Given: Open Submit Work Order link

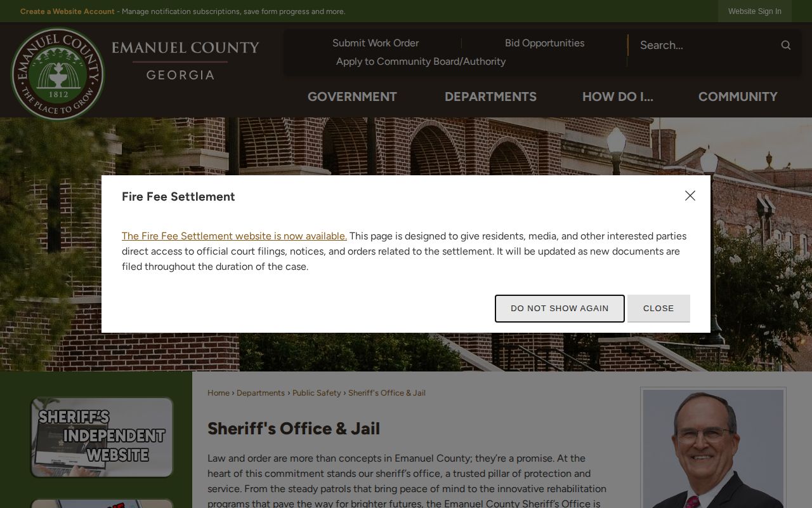Looking at the screenshot, I should click(376, 43).
